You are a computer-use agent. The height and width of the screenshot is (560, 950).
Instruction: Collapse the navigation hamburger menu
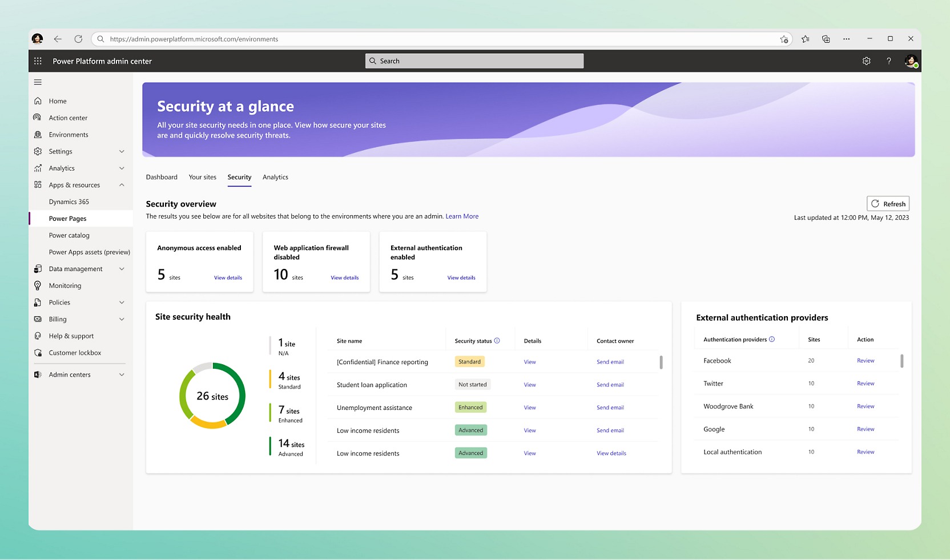point(38,82)
